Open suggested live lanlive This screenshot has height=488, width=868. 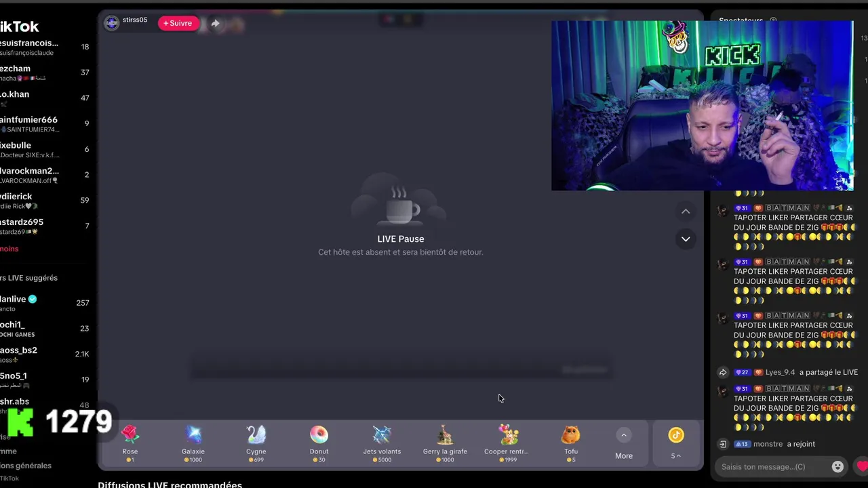point(45,303)
